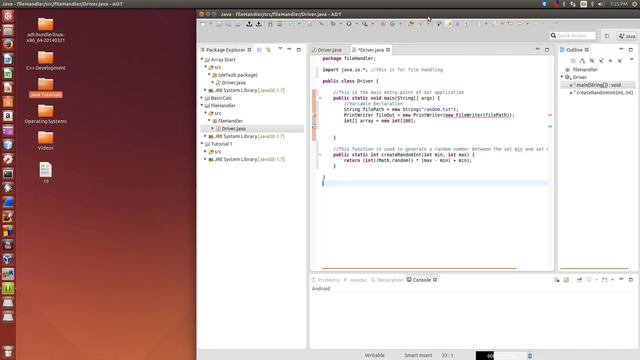The image size is (640, 360).
Task: Maximize the Console panel
Action: pos(631,280)
